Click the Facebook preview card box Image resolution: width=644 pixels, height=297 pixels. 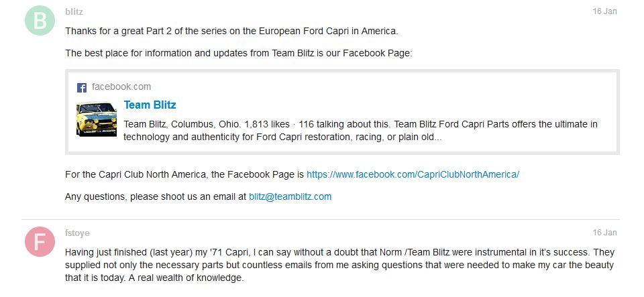point(342,112)
